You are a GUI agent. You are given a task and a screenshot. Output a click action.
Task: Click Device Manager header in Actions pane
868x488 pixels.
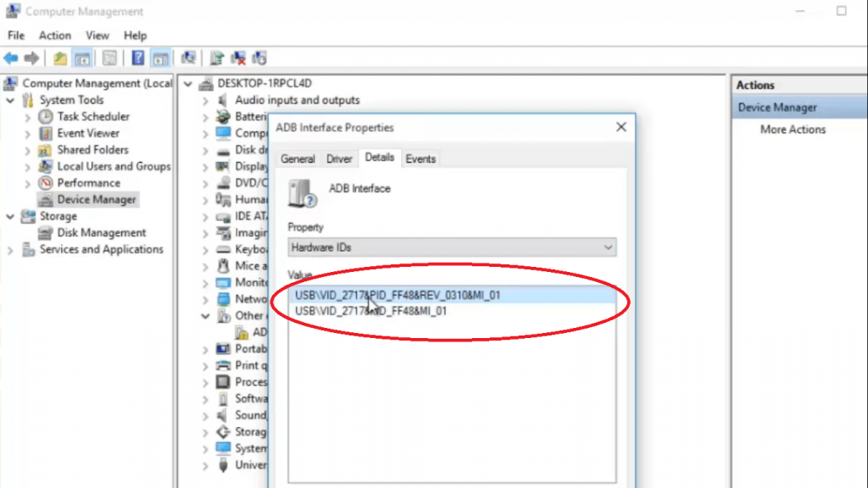coord(799,108)
